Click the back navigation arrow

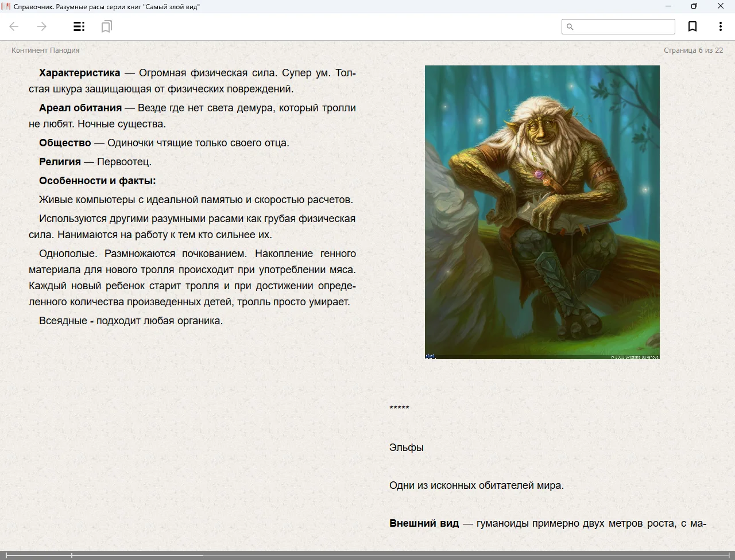(14, 26)
